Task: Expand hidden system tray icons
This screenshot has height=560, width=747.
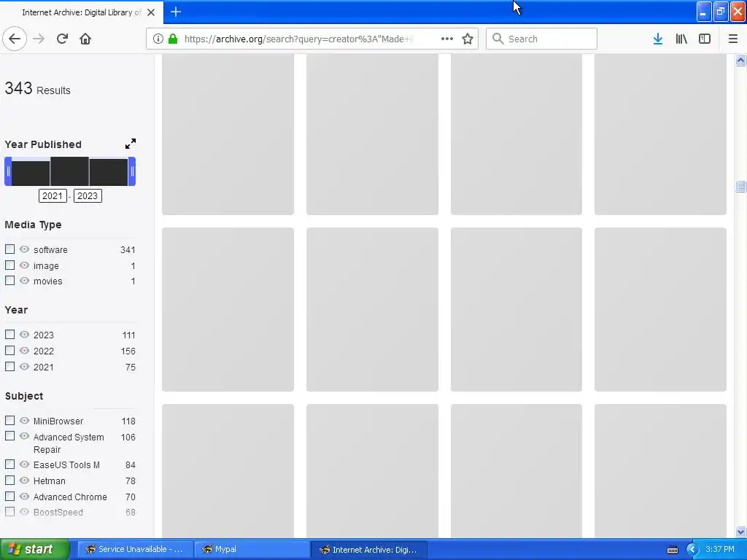Action: point(692,550)
